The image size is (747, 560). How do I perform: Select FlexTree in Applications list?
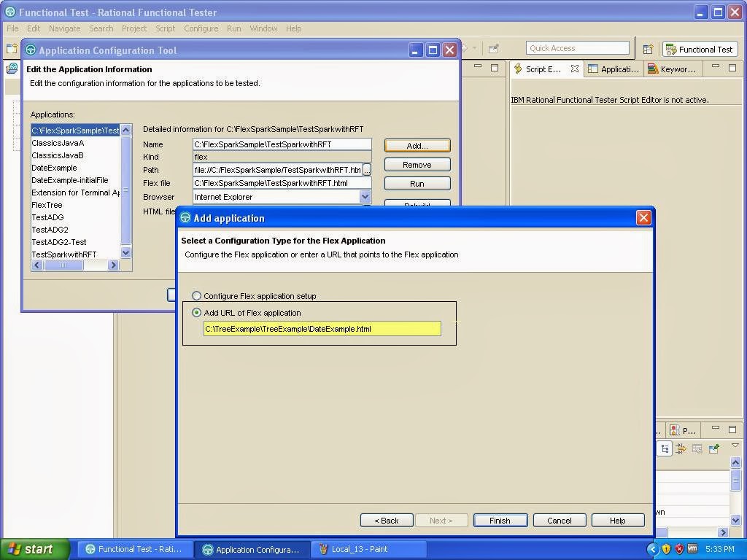click(47, 205)
